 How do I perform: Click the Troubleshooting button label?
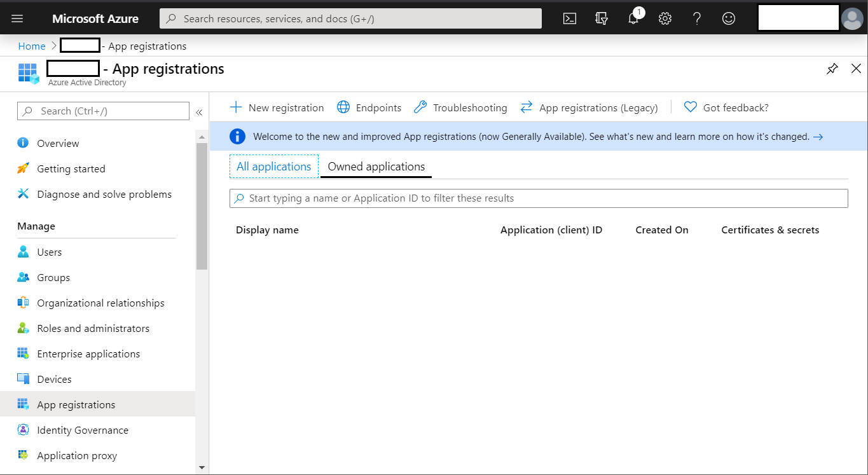coord(470,108)
